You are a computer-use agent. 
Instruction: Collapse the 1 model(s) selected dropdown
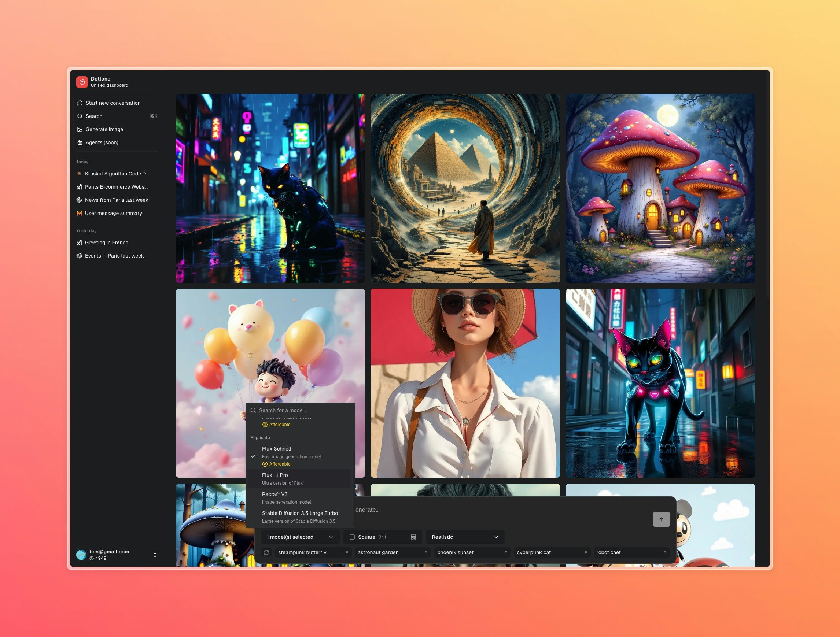coord(300,537)
